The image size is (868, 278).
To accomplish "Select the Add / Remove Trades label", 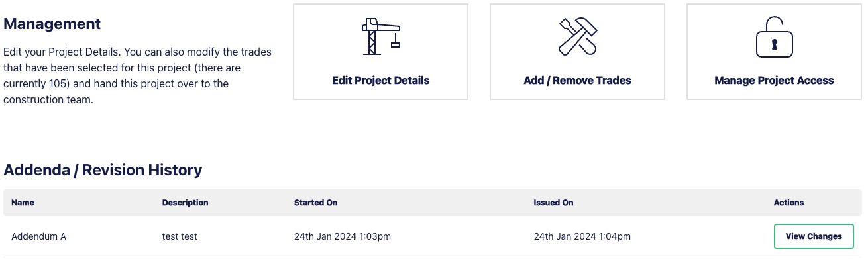I will (577, 81).
